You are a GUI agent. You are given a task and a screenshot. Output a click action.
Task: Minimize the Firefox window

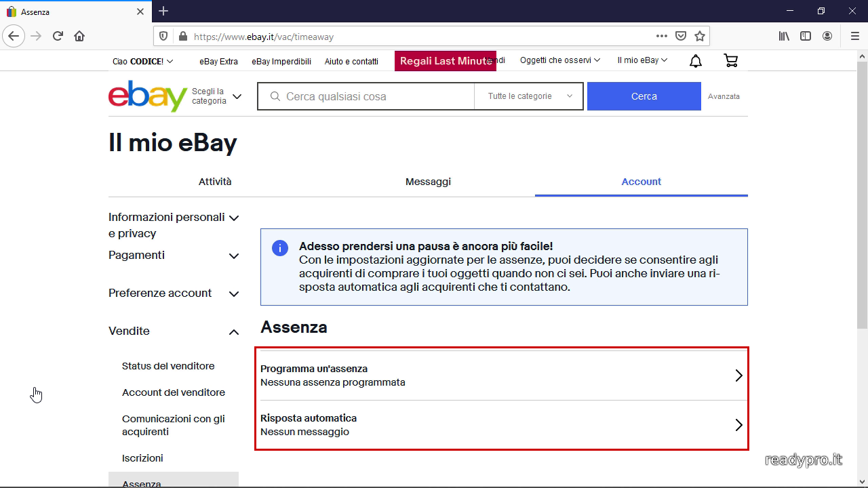point(789,11)
